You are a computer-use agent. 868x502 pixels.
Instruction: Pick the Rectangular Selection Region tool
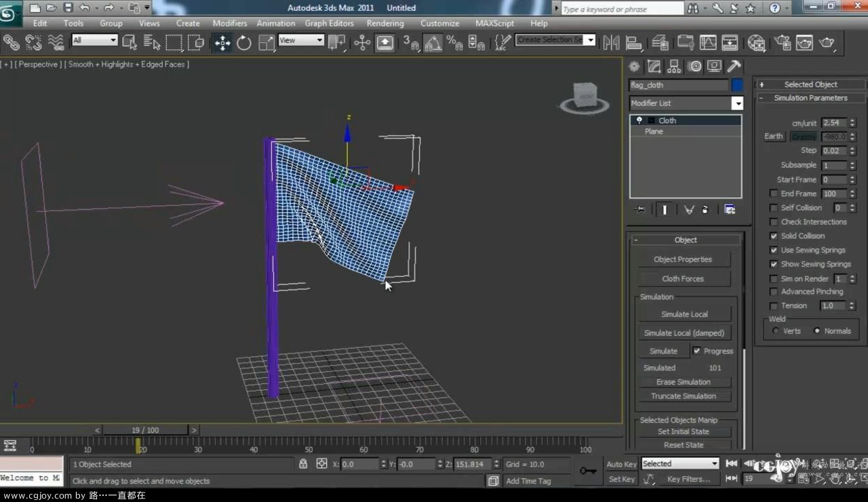(174, 43)
